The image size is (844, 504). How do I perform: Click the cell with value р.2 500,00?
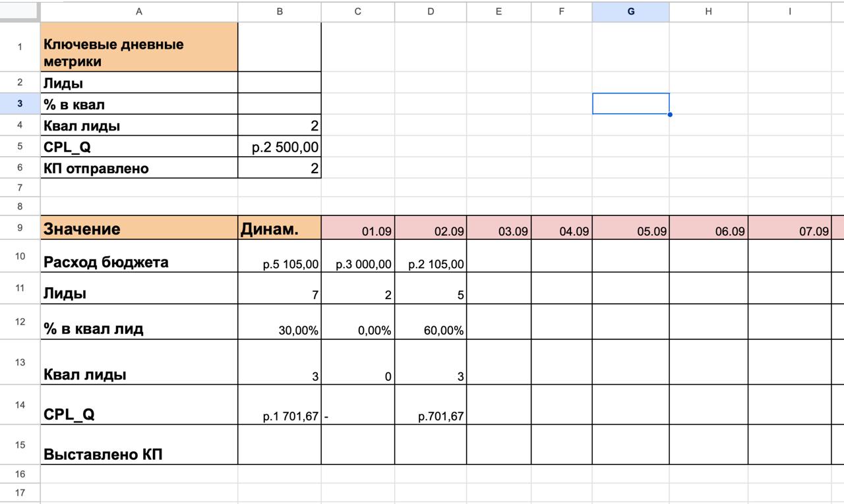280,147
